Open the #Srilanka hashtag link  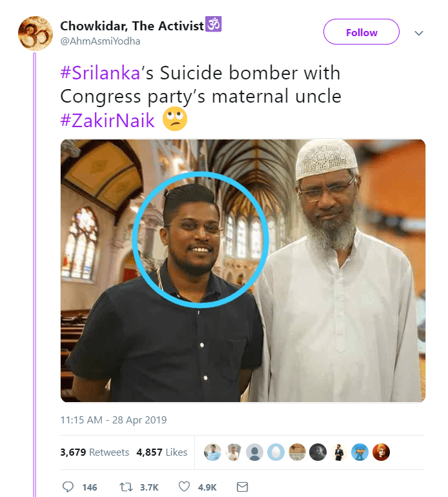tap(100, 73)
